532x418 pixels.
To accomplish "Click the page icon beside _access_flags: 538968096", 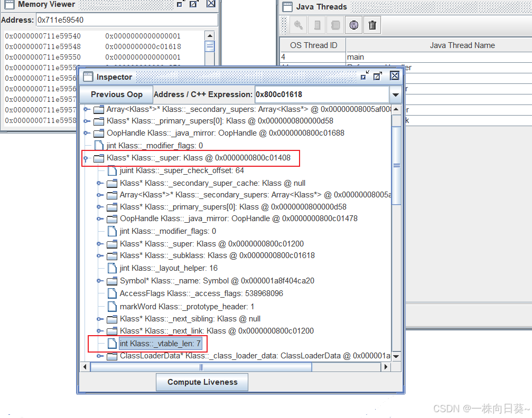I will (x=112, y=293).
